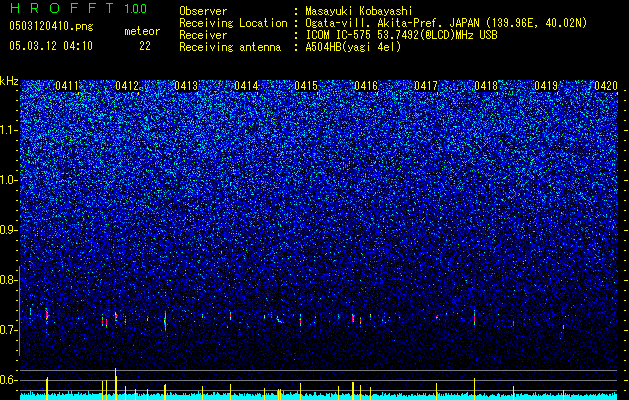Click the tallest yellow power spike near 0412
Screen dimensions: 629x400
click(116, 384)
